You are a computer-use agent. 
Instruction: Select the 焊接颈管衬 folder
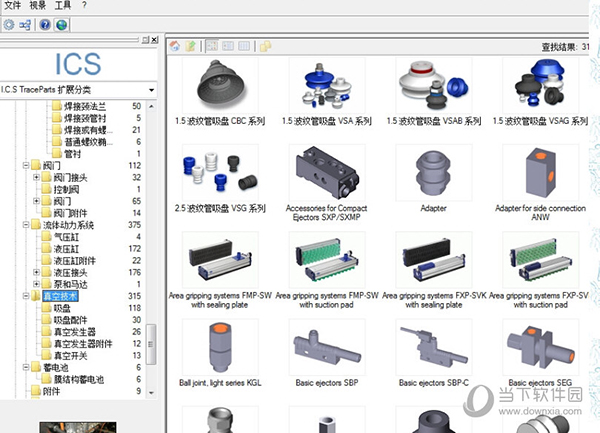click(85, 118)
